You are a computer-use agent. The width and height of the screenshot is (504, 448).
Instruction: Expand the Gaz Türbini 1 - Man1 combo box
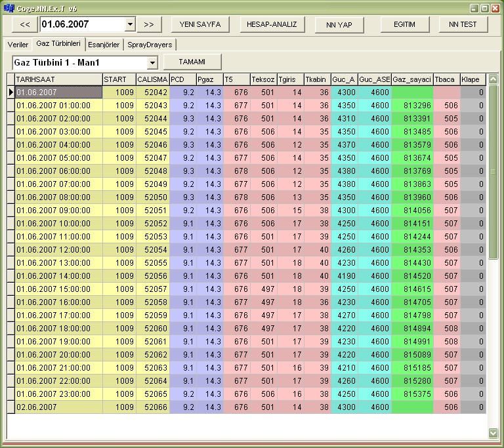click(x=152, y=62)
